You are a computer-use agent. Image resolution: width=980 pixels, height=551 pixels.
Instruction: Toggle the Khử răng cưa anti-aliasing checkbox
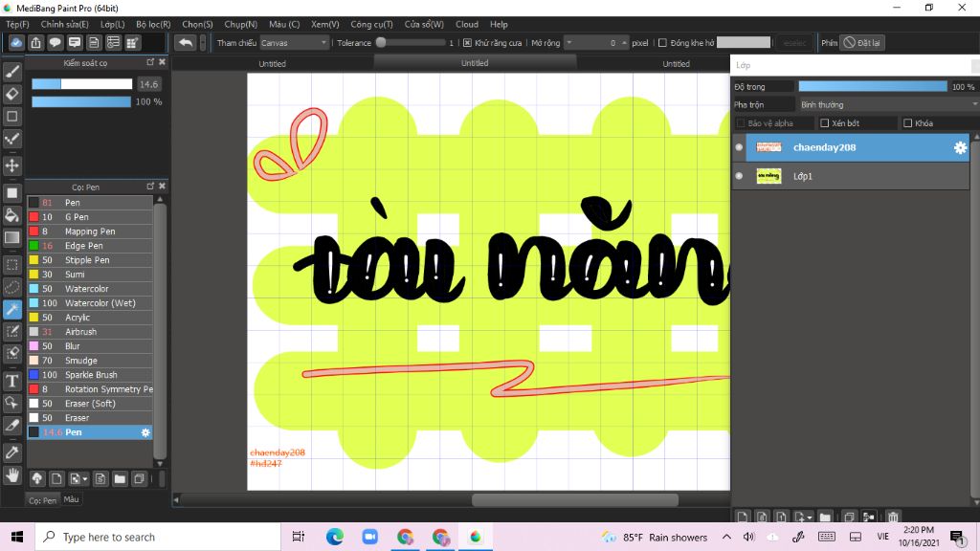pyautogui.click(x=467, y=43)
